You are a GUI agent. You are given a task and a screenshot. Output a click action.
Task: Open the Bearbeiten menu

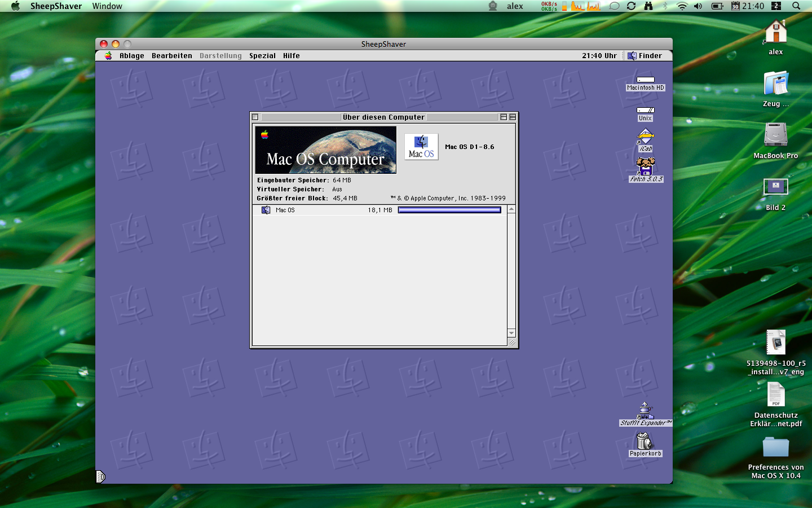pyautogui.click(x=172, y=56)
